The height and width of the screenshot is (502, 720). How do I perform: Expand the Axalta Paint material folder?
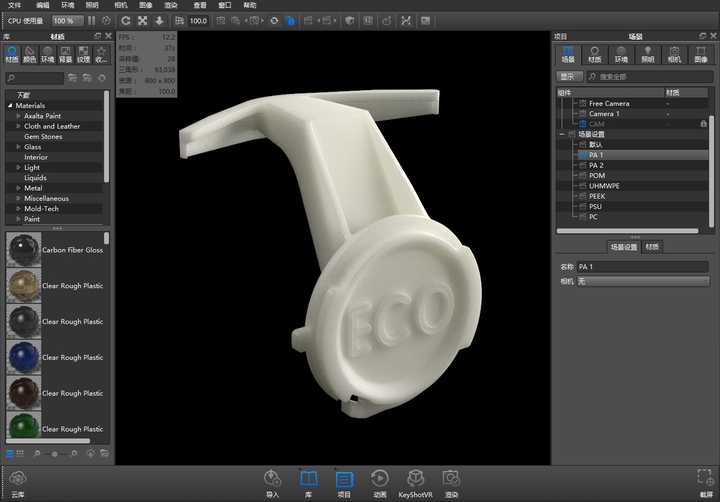pyautogui.click(x=18, y=115)
